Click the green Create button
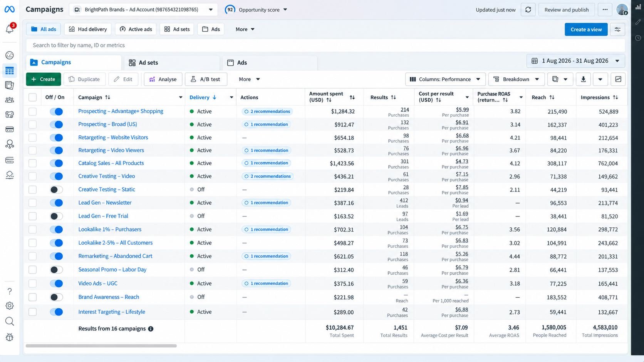Viewport: 644px width, 362px height. [x=44, y=79]
